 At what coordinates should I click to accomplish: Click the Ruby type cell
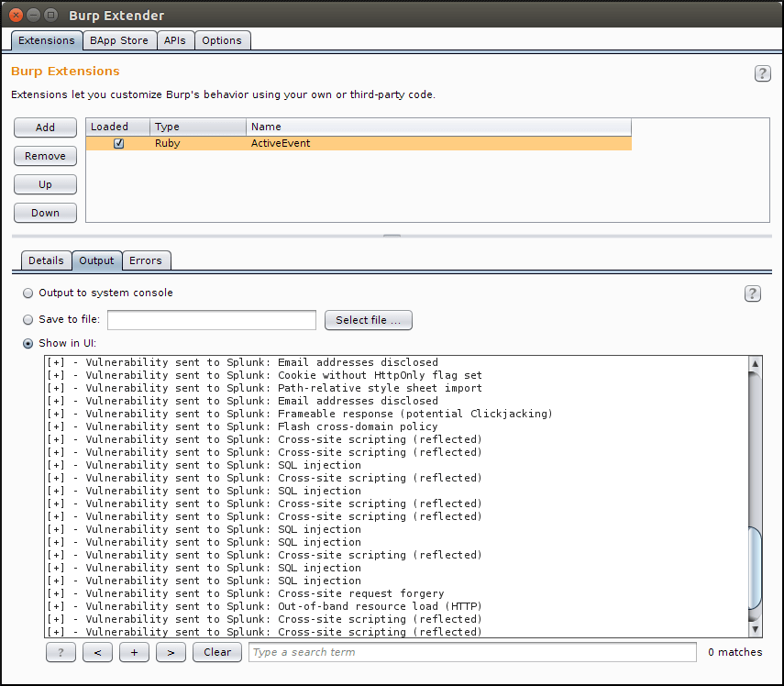[168, 143]
